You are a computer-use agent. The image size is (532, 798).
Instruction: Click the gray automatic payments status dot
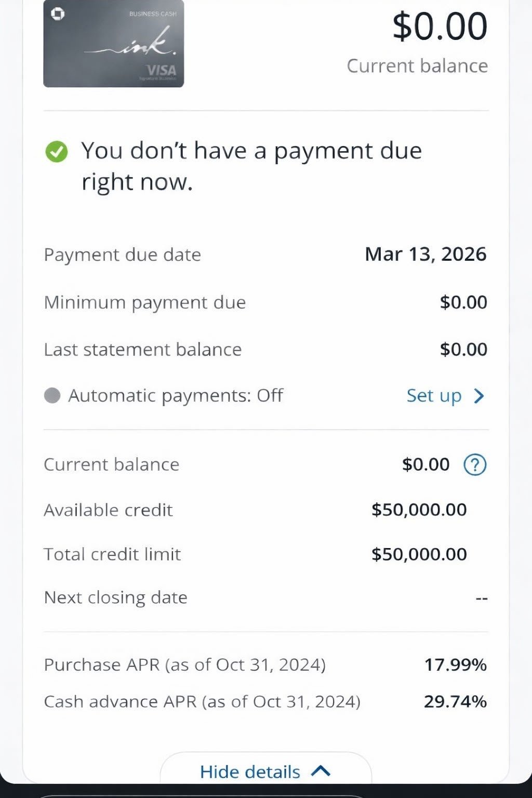[x=52, y=396]
